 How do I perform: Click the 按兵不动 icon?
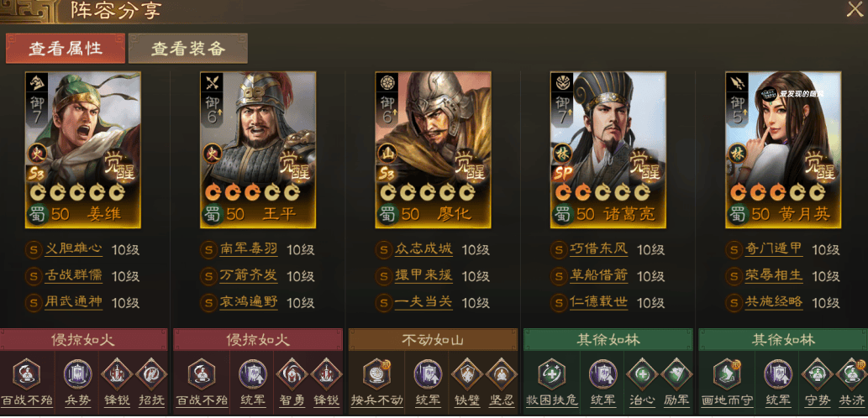coord(377,374)
